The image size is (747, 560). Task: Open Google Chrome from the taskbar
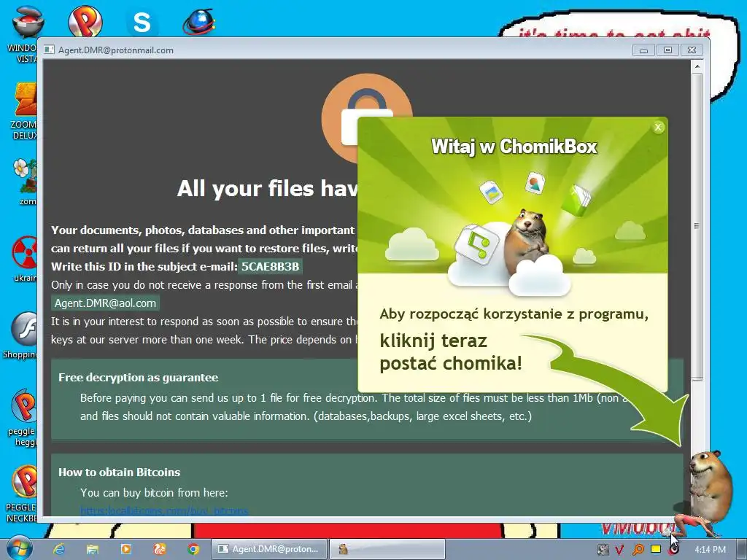[x=193, y=549]
